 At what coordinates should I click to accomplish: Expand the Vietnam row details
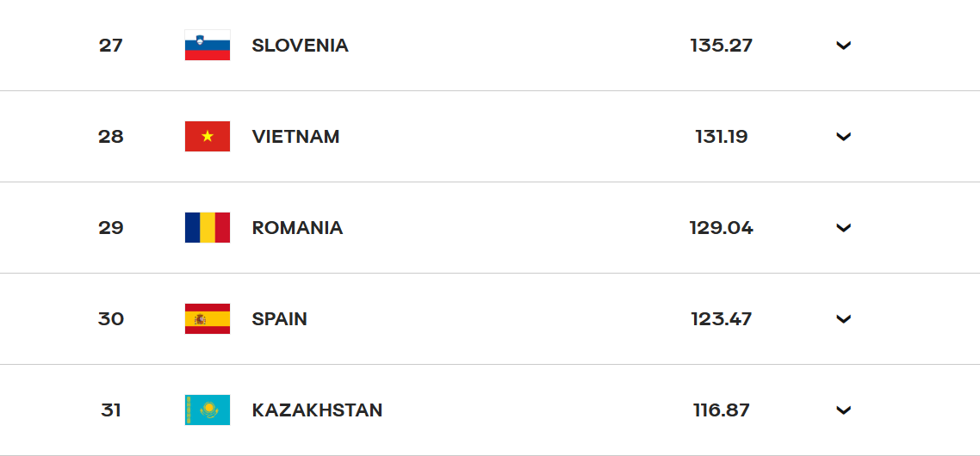click(844, 136)
